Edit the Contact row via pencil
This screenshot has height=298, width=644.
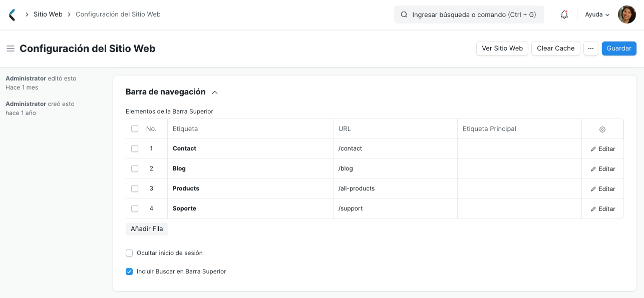pos(603,149)
